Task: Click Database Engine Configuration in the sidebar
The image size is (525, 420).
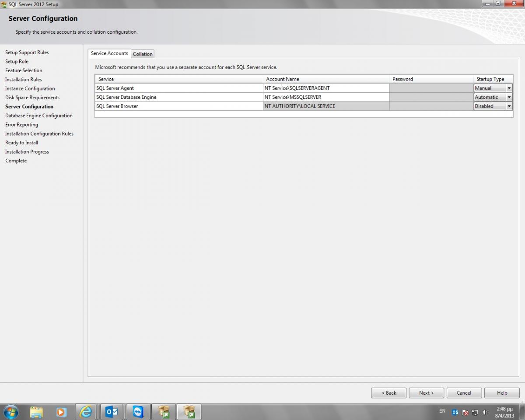Action: pyautogui.click(x=39, y=115)
